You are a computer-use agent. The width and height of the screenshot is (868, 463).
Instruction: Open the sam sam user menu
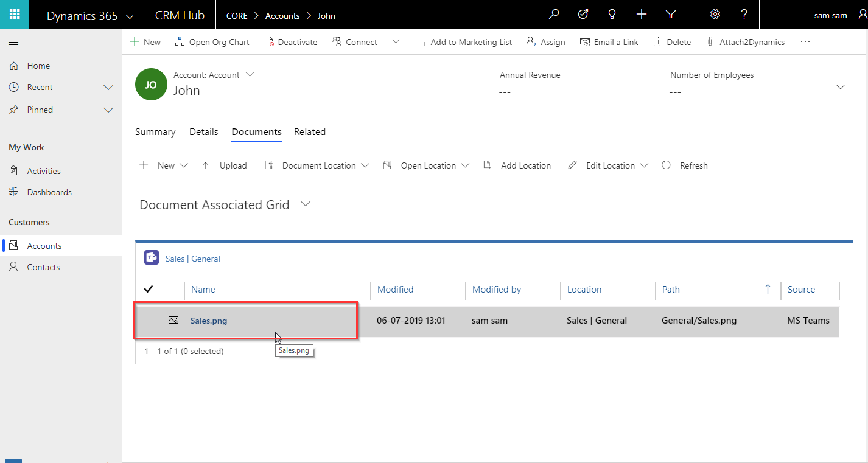[x=830, y=16]
